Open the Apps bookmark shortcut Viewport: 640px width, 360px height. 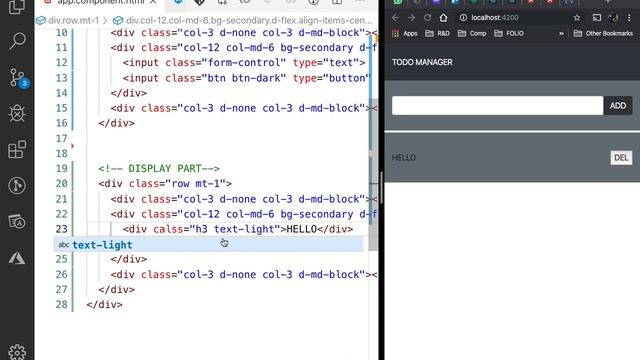point(404,33)
